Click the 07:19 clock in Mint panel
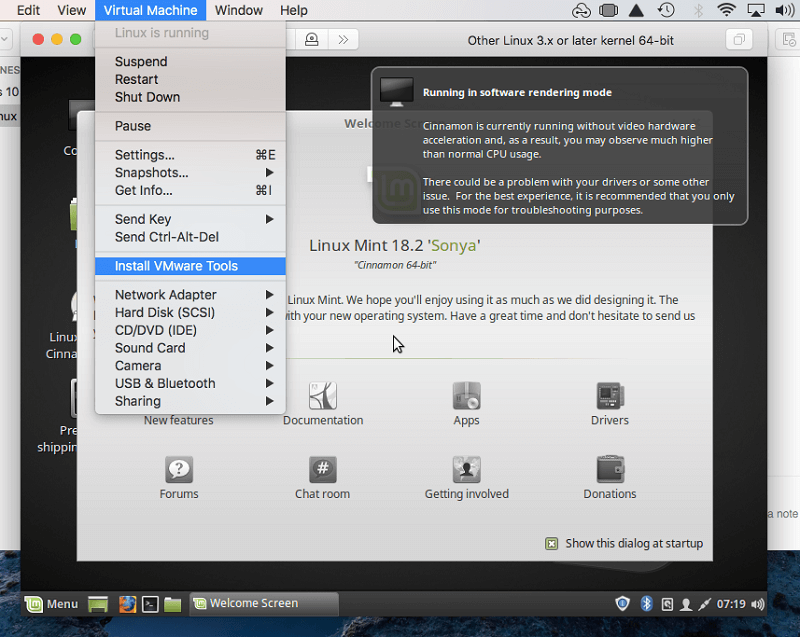This screenshot has height=637, width=800. point(731,604)
